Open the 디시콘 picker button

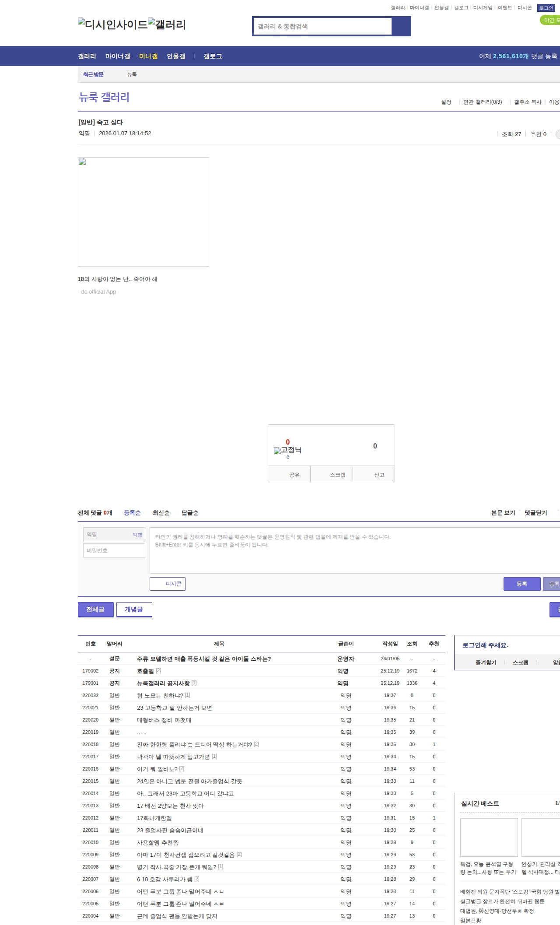point(168,584)
